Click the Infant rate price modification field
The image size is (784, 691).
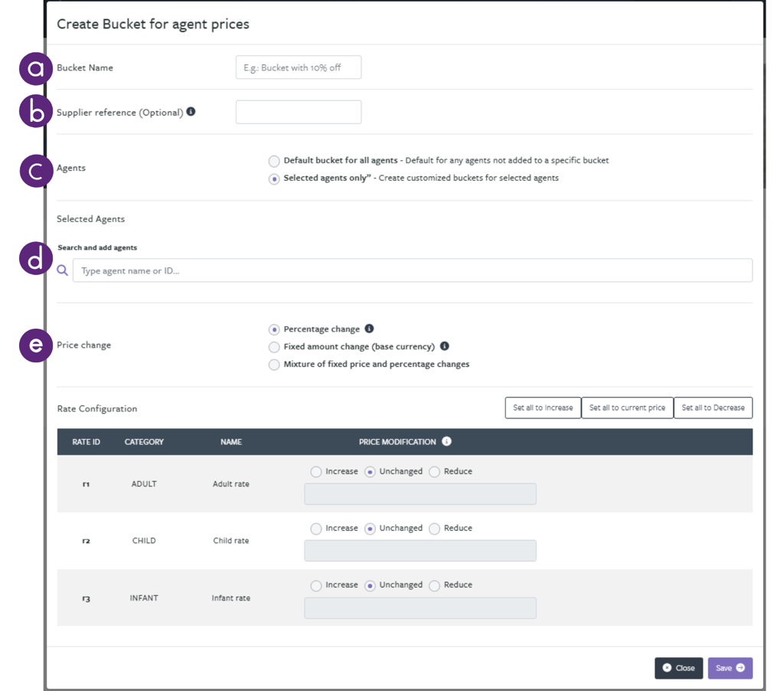pos(420,608)
